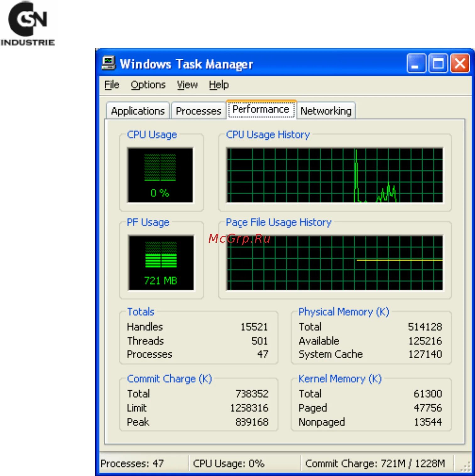Click the System Cache label
This screenshot has width=475, height=476.
click(x=331, y=354)
